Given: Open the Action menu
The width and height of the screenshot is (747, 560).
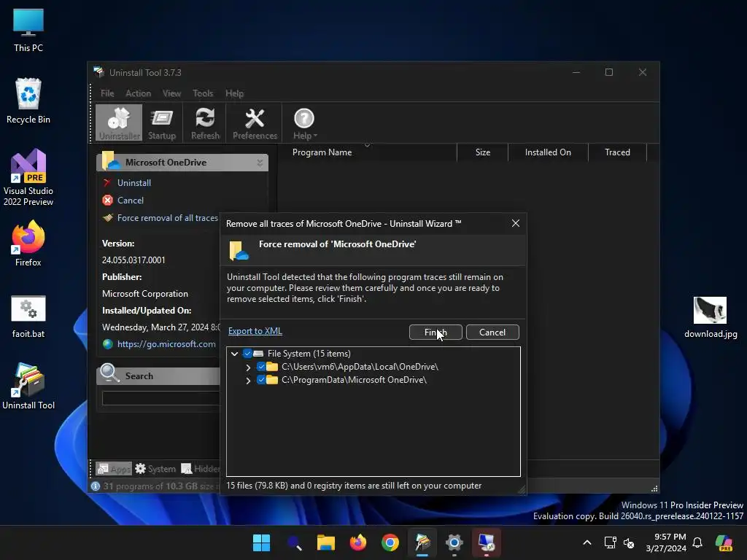Looking at the screenshot, I should (138, 93).
